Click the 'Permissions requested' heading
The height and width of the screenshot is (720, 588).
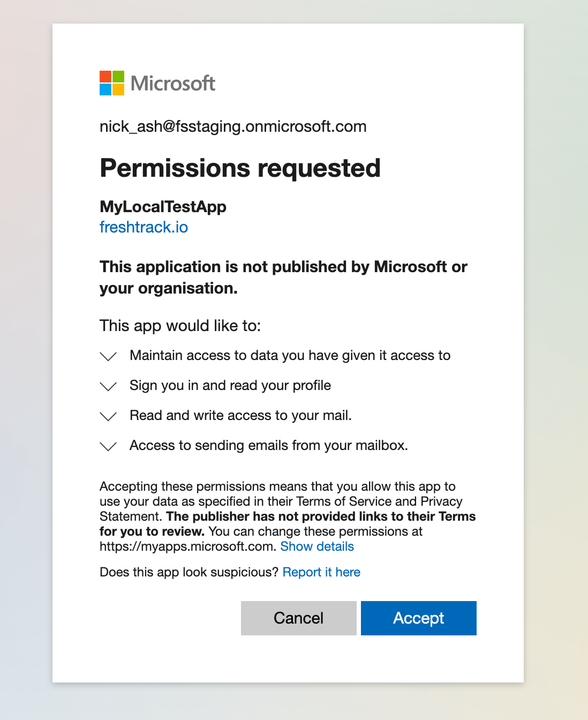tap(240, 168)
